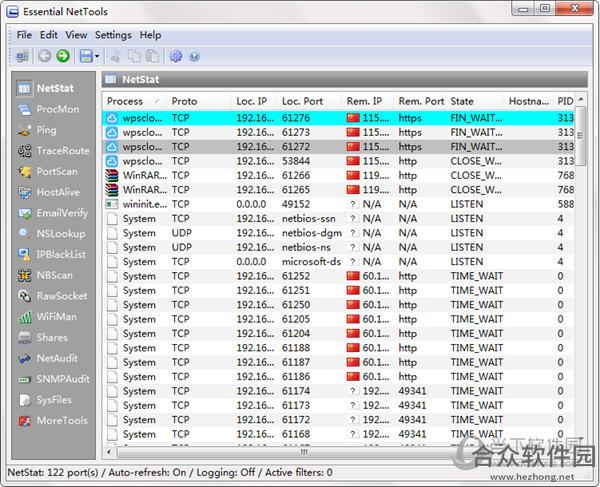Open the Ping tool
Viewport: 600px width, 487px height.
[37, 130]
